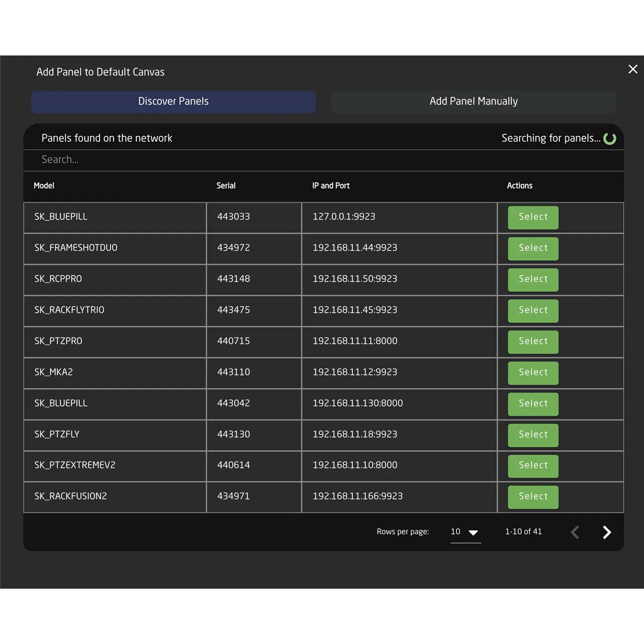The image size is (644, 644).
Task: Click the Searching for panels status text
Action: [x=551, y=138]
